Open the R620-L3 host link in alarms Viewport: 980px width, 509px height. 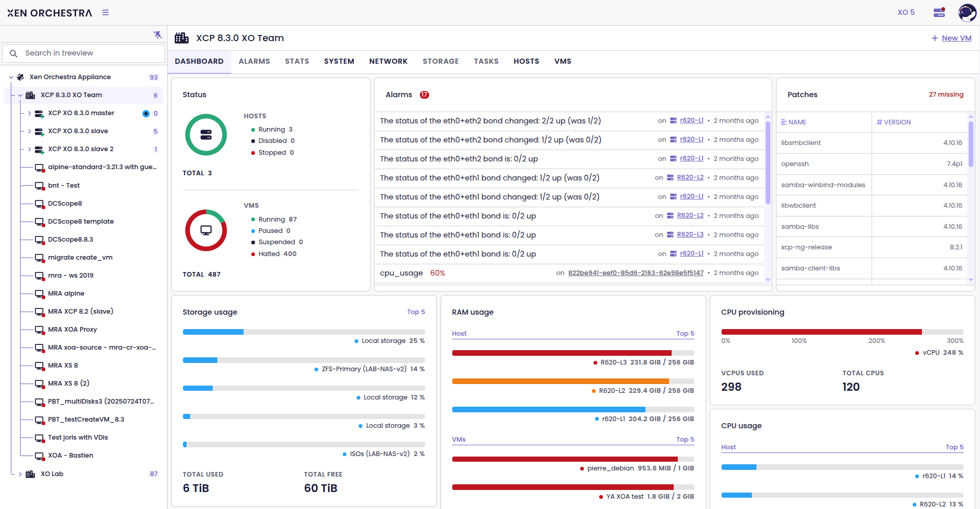[x=690, y=234]
